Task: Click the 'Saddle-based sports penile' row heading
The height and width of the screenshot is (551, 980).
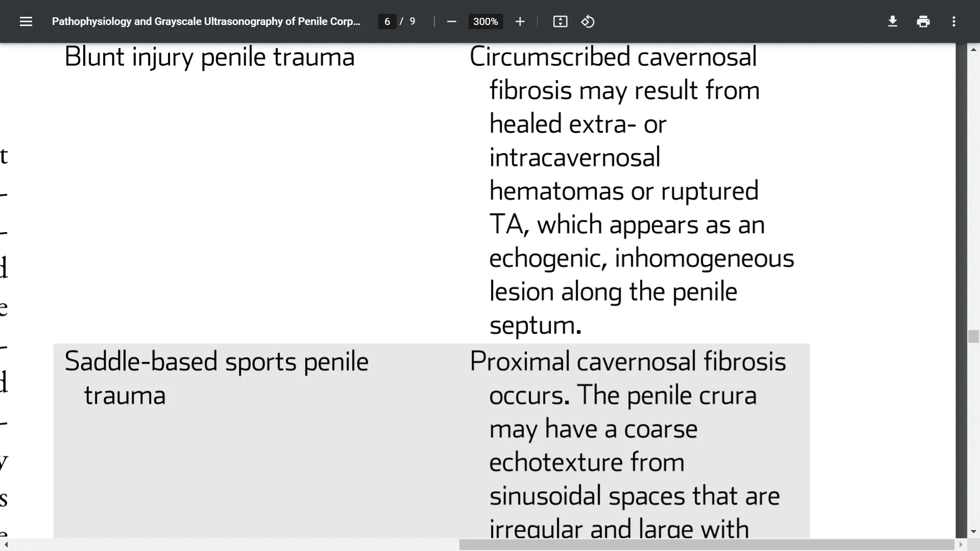Action: (216, 362)
